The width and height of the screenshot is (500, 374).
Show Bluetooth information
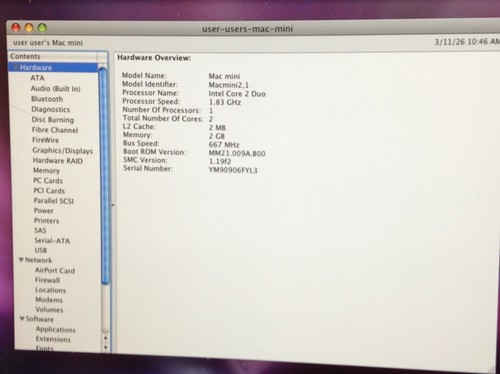pyautogui.click(x=47, y=99)
